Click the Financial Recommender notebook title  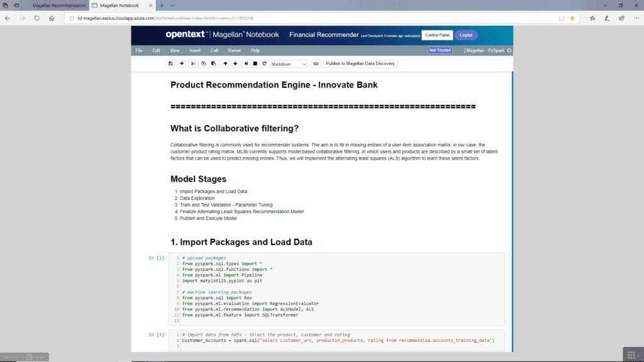pyautogui.click(x=324, y=35)
